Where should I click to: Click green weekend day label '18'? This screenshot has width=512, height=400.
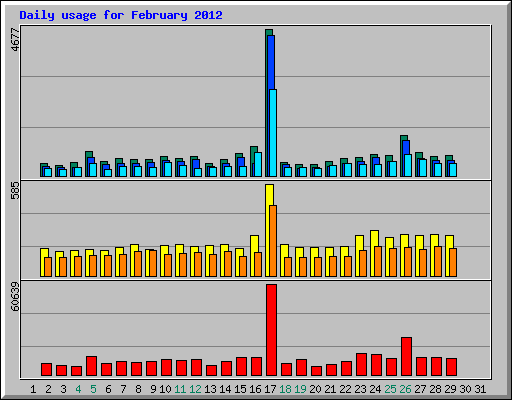[x=285, y=389]
